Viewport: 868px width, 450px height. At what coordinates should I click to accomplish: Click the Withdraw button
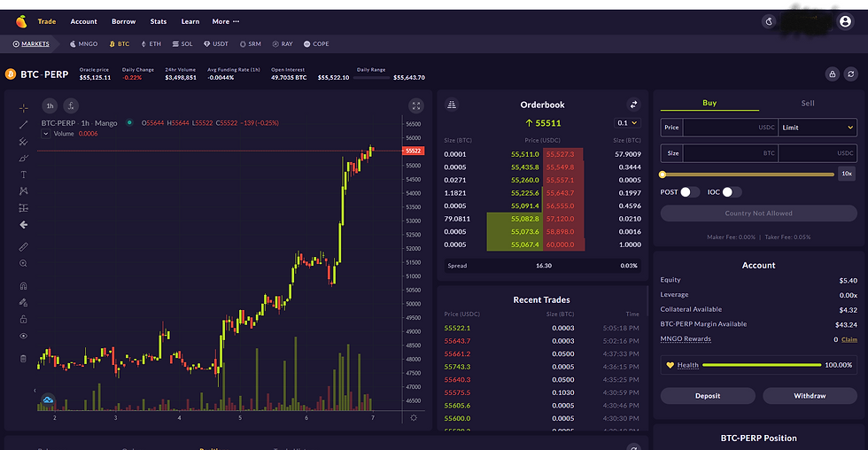pos(810,396)
